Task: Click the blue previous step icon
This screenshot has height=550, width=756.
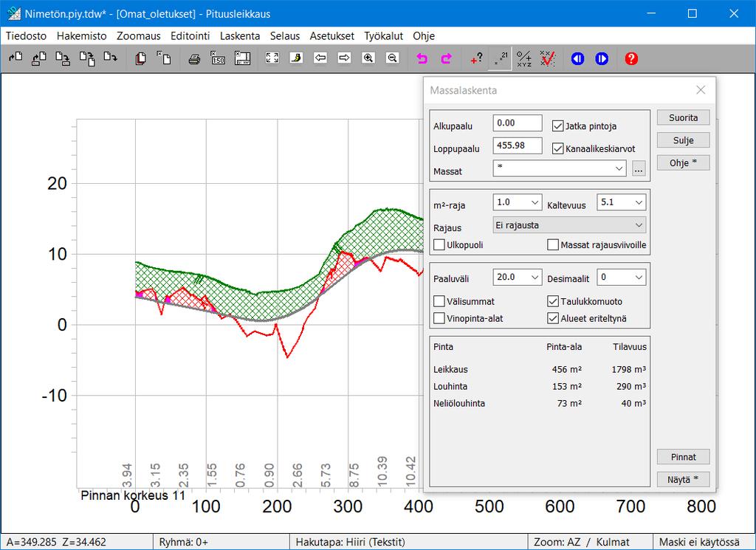Action: pos(577,58)
